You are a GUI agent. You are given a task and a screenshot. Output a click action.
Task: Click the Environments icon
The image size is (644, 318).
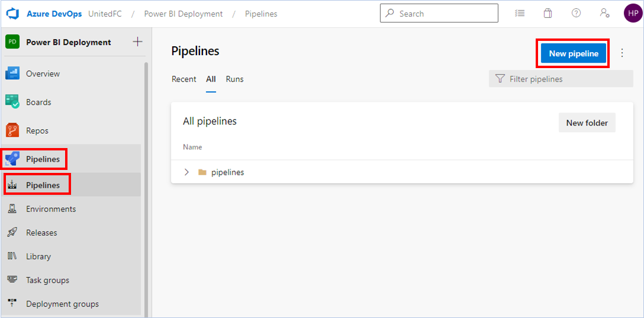12,208
